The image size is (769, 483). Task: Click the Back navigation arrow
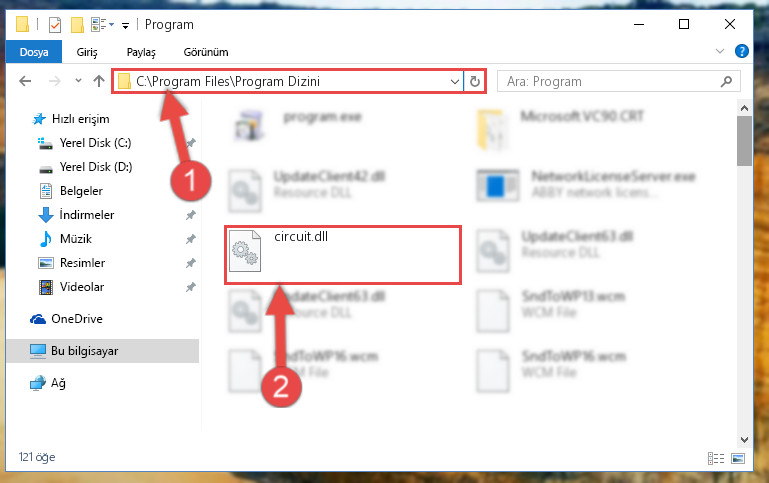pos(25,81)
